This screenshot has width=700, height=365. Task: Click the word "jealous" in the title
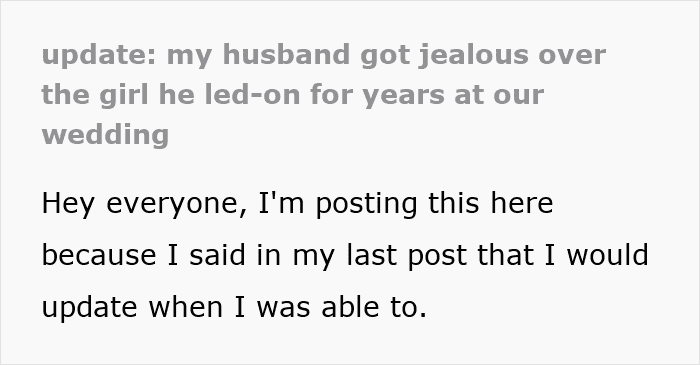point(473,55)
